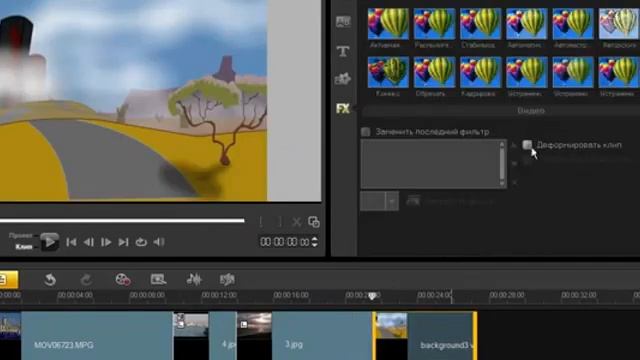Select the MOV06723.MPG clip
The height and width of the screenshot is (360, 640).
[x=97, y=336]
